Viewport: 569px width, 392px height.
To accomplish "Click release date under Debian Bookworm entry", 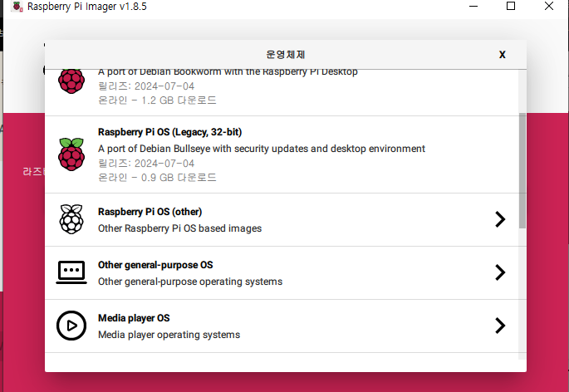I will pos(146,86).
